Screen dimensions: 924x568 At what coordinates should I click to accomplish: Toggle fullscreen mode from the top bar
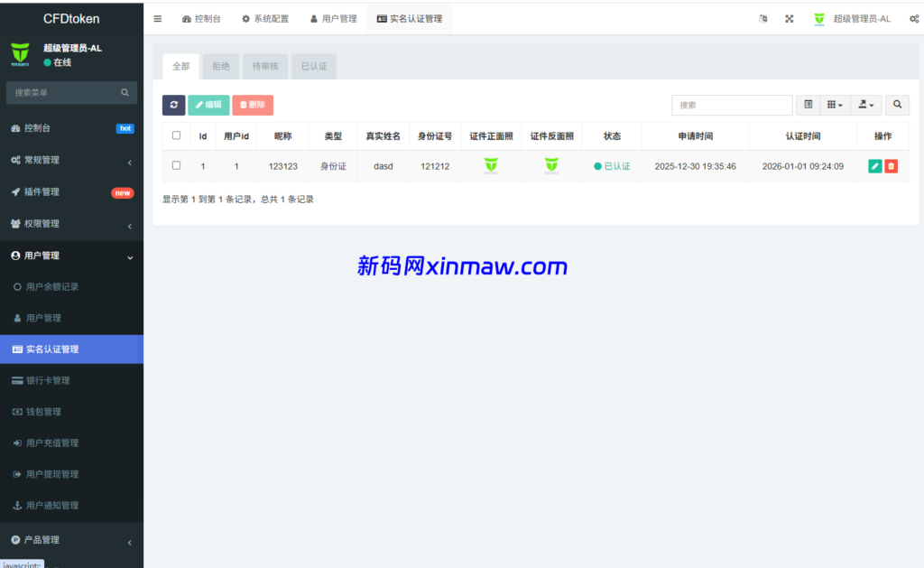coord(789,18)
